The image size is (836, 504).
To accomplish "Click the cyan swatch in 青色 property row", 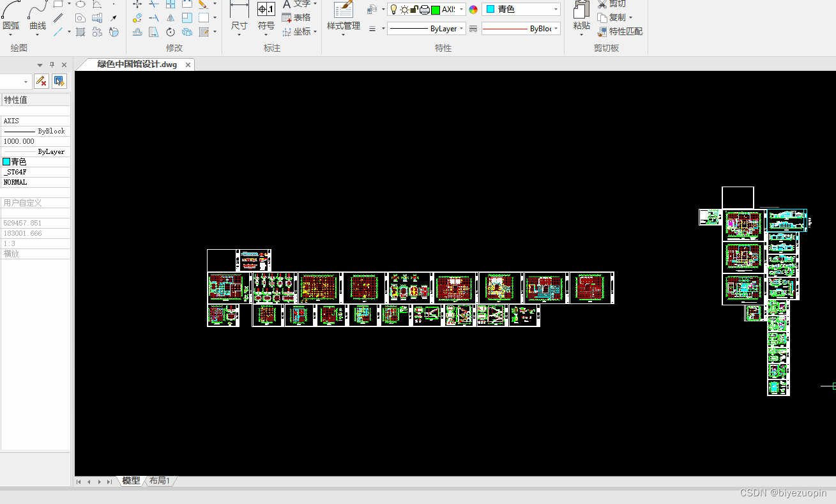I will 6,162.
